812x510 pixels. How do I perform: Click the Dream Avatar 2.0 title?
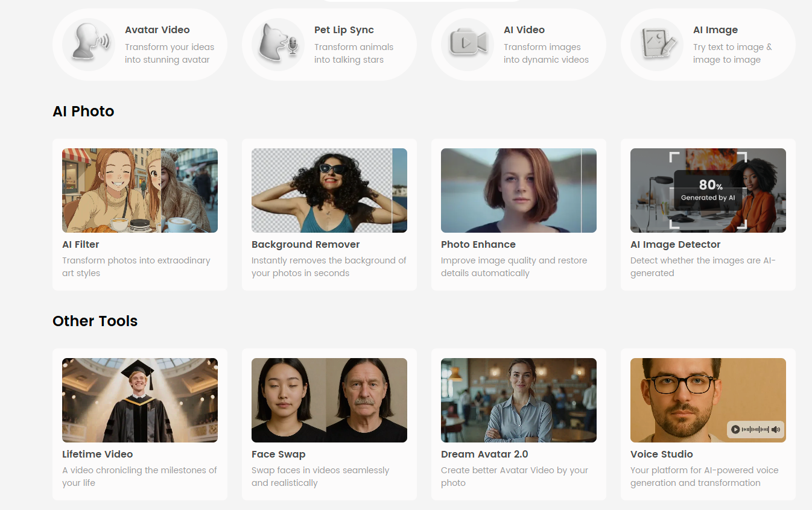(x=485, y=455)
